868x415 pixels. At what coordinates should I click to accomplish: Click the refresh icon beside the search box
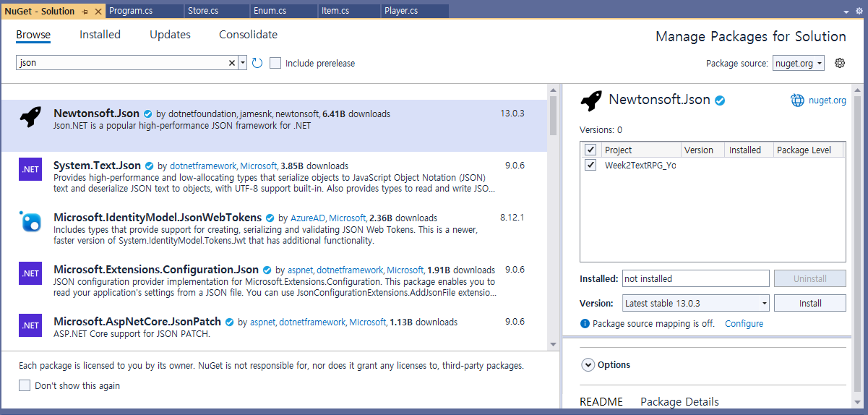point(257,63)
